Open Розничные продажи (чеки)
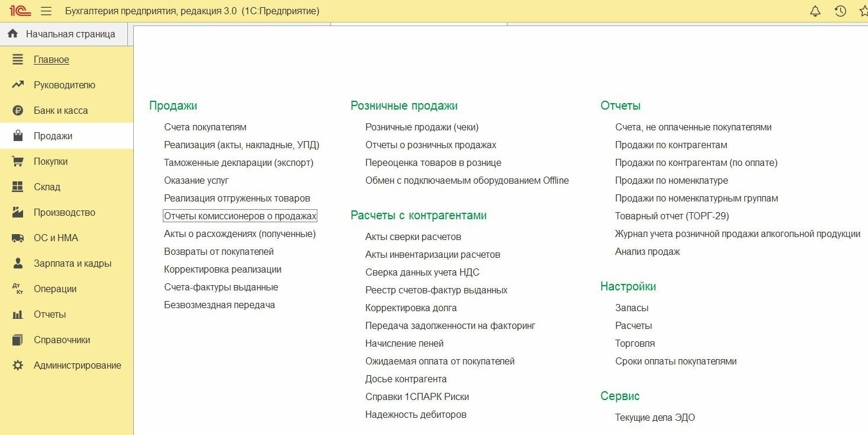 [x=422, y=127]
